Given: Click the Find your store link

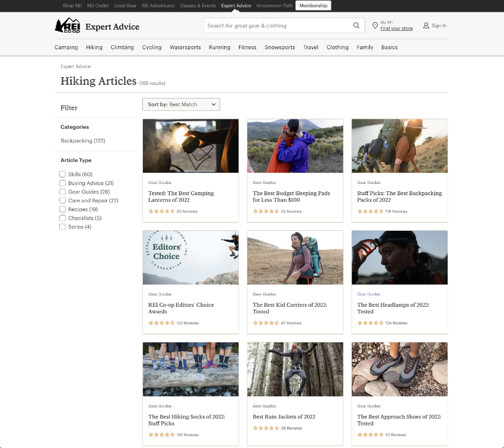Looking at the screenshot, I should click(396, 28).
